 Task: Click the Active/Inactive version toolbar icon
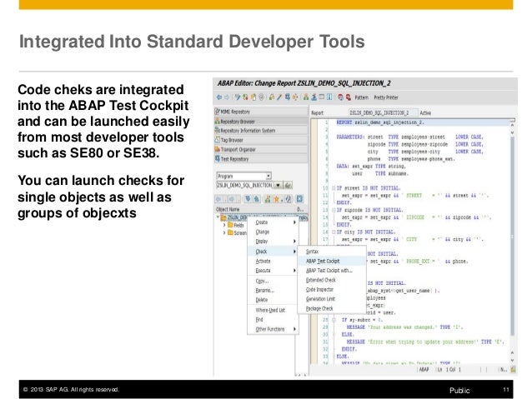[x=245, y=97]
